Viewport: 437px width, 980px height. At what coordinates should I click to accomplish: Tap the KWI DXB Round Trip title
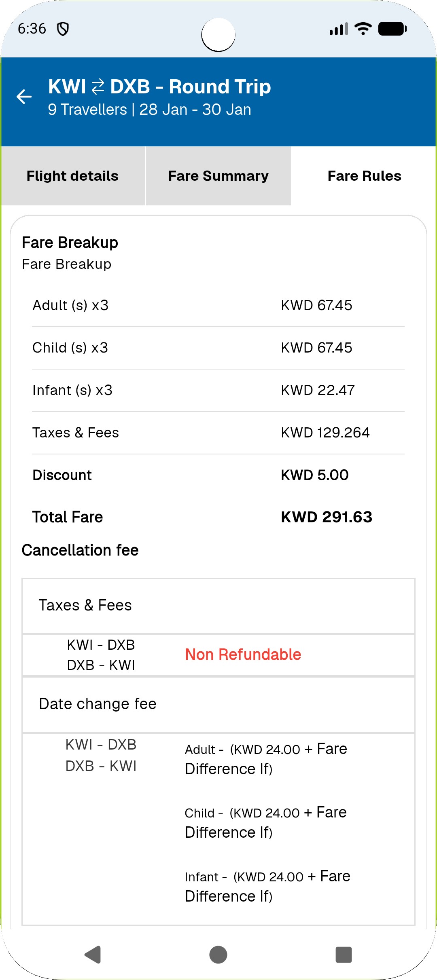click(x=159, y=87)
